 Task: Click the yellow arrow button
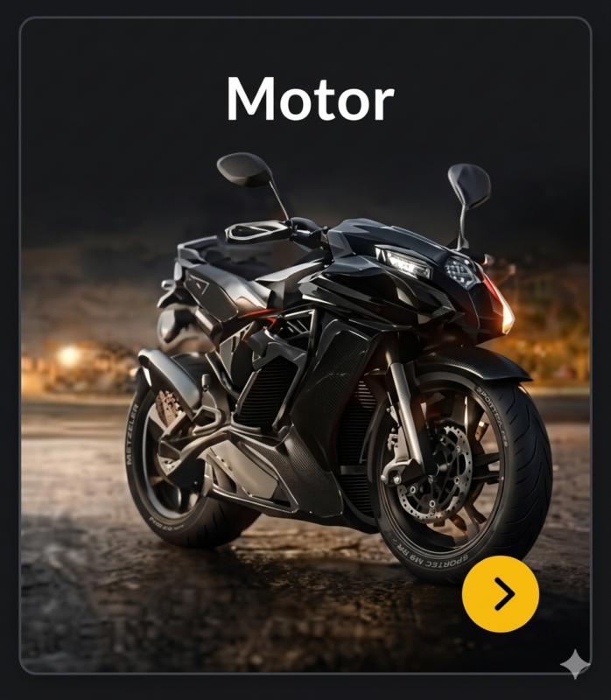(x=500, y=594)
